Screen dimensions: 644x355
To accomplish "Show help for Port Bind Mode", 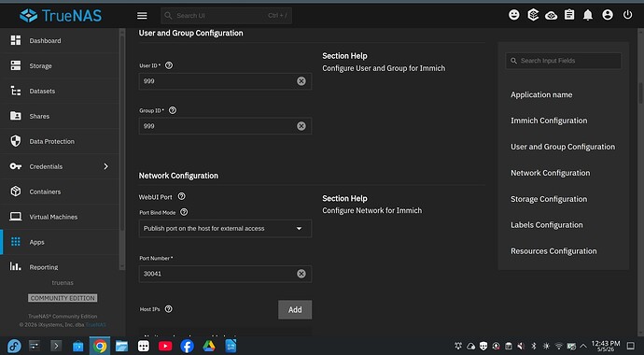I will 184,212.
